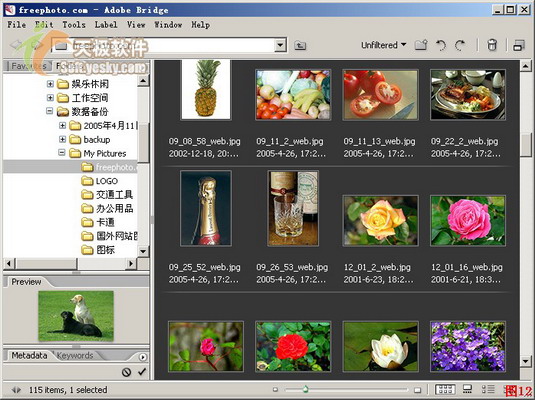Expand the backup folder

click(62, 139)
